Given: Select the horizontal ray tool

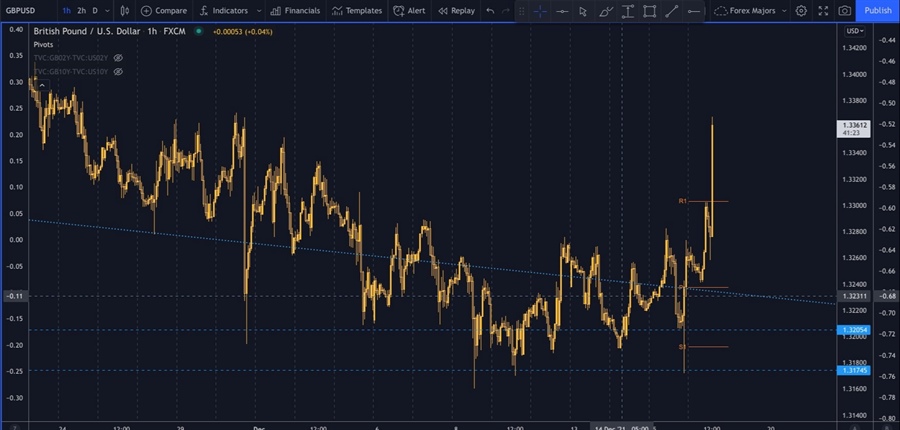Looking at the screenshot, I should [x=693, y=11].
